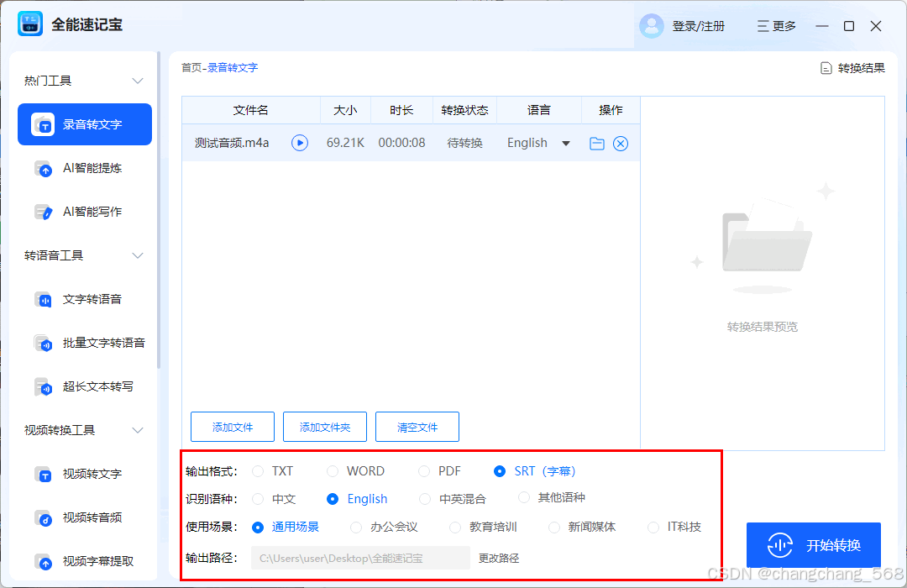Open language dropdown for 测试音频.m4a

566,144
